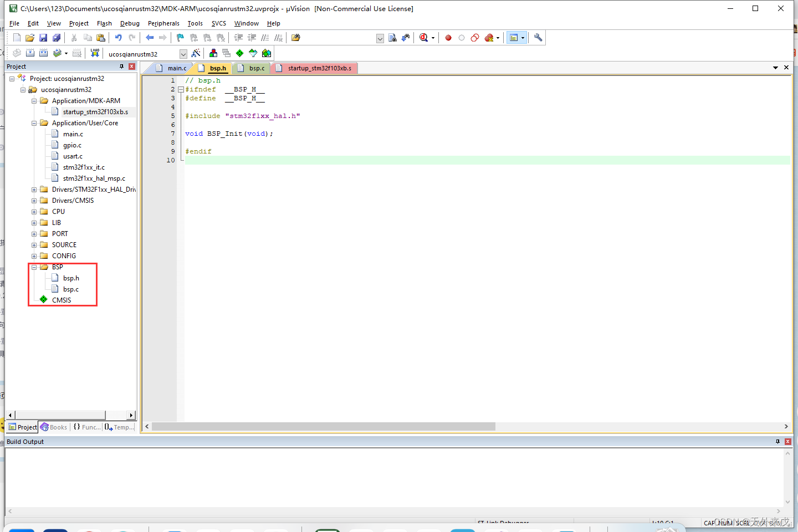Insert a breakpoint using the red dot icon
Screen dimensions: 798x532
448,37
